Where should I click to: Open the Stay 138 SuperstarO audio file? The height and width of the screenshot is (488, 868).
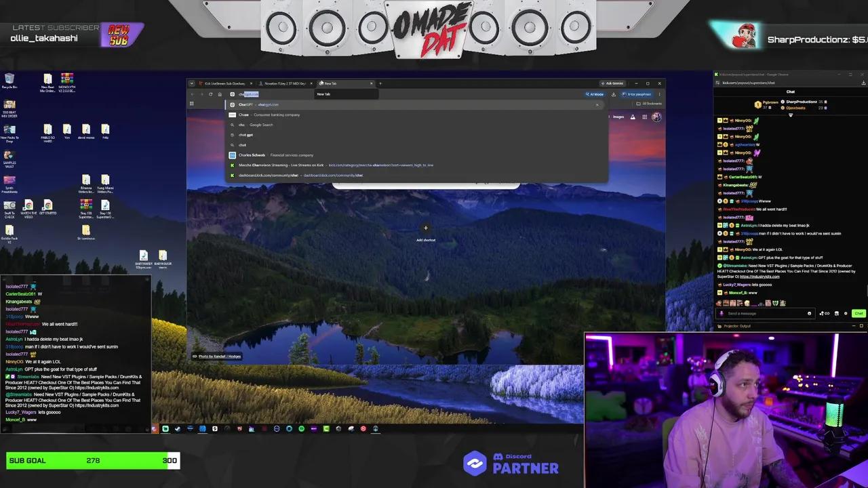105,209
